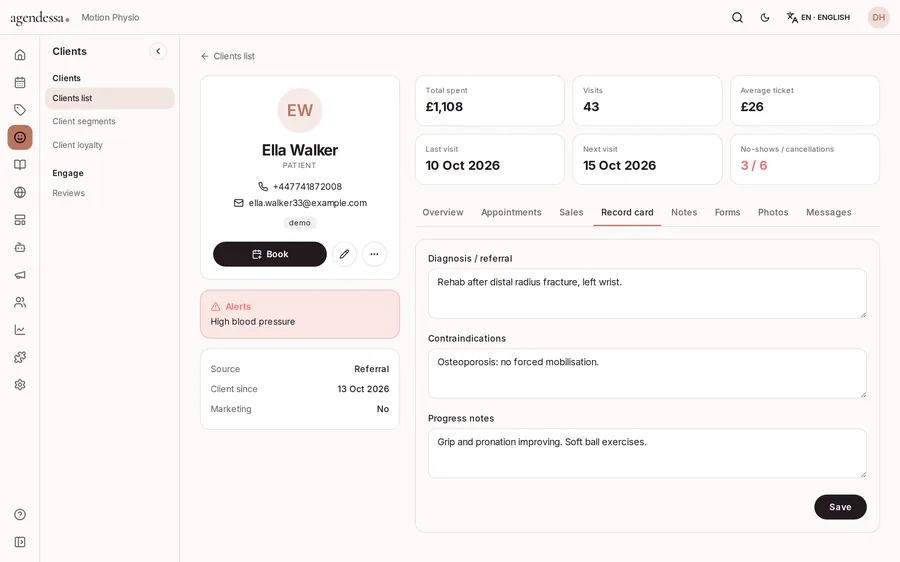Click the EW avatar circle
The width and height of the screenshot is (900, 562).
300,110
